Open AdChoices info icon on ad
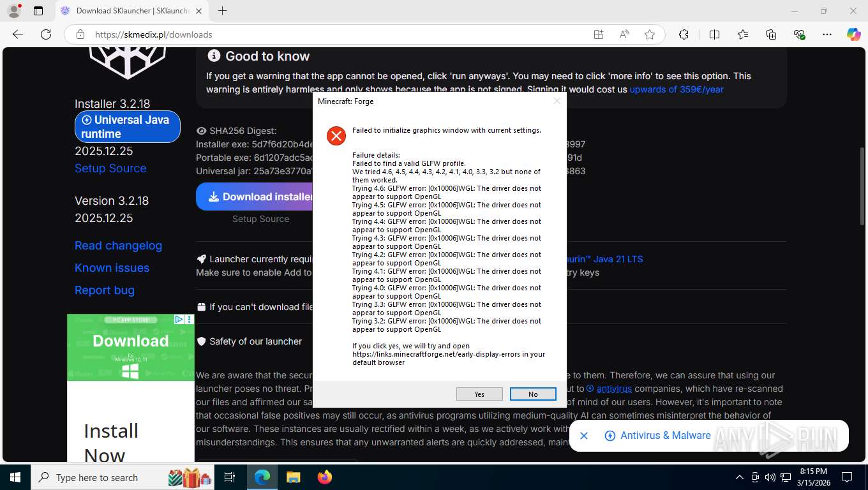 179,319
